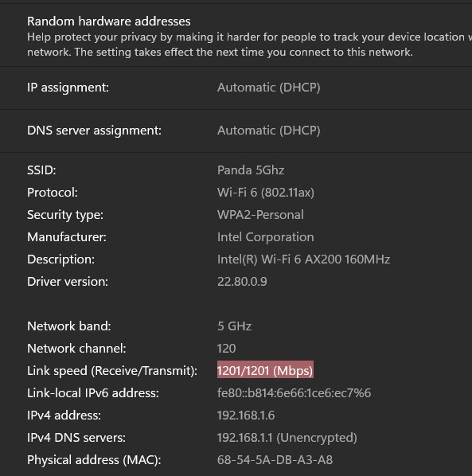Select driver version 22.80.0.9
472x476 pixels.
tap(242, 282)
